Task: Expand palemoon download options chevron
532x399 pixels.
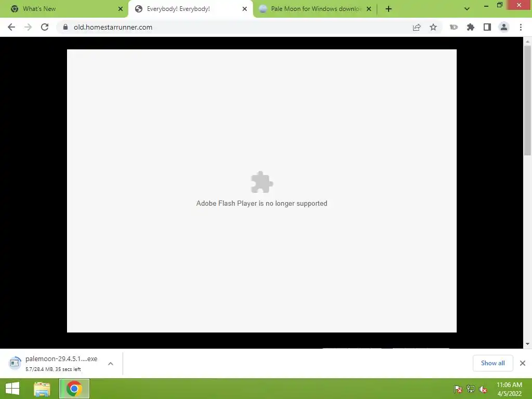Action: (111, 363)
